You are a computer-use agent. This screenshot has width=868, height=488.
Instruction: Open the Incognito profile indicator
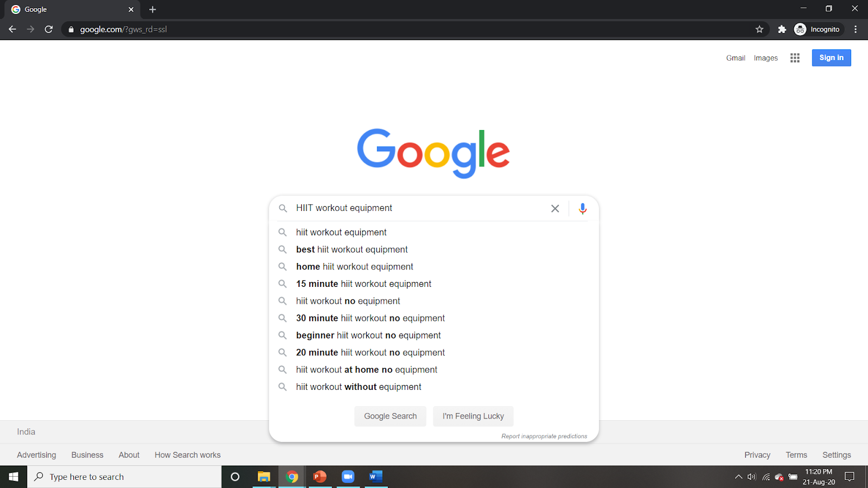pyautogui.click(x=817, y=29)
